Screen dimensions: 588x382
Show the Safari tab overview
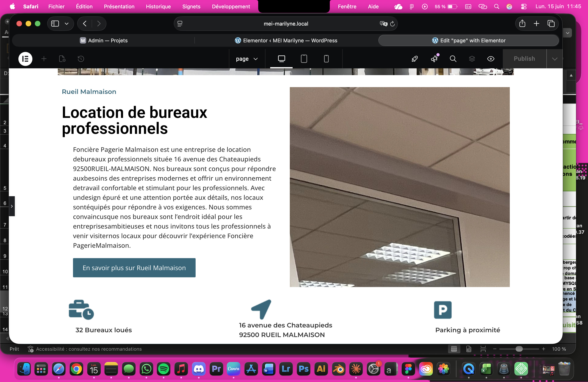[551, 24]
